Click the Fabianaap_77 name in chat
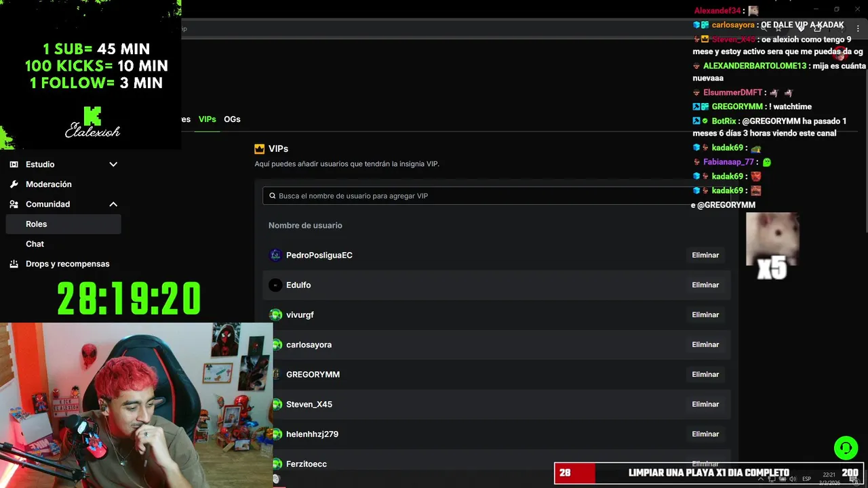The image size is (868, 488). point(728,162)
